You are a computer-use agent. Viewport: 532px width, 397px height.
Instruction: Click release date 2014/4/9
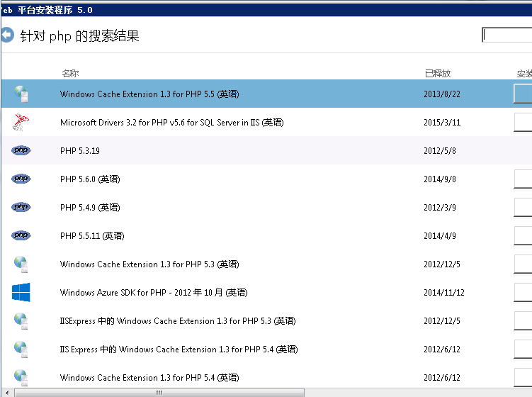click(440, 235)
